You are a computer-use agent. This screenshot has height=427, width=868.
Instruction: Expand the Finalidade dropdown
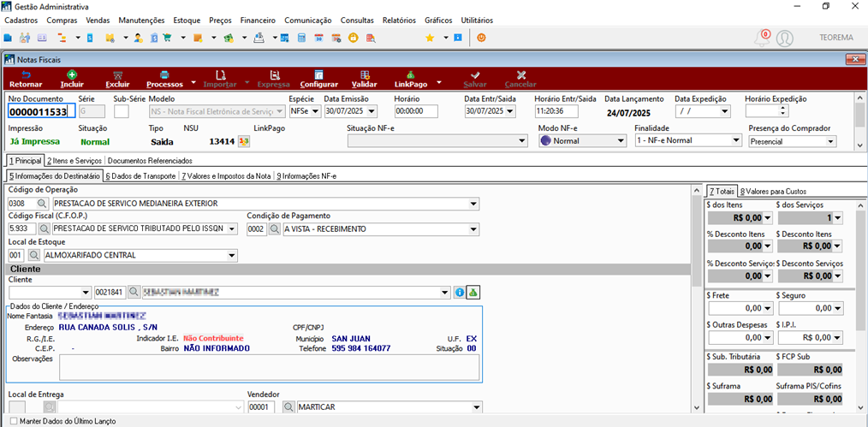(735, 140)
